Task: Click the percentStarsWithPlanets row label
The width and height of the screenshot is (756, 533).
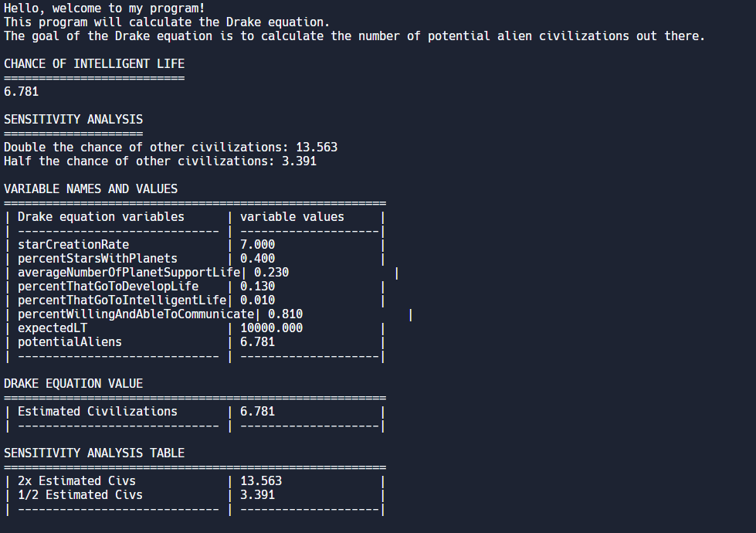Action: tap(97, 259)
